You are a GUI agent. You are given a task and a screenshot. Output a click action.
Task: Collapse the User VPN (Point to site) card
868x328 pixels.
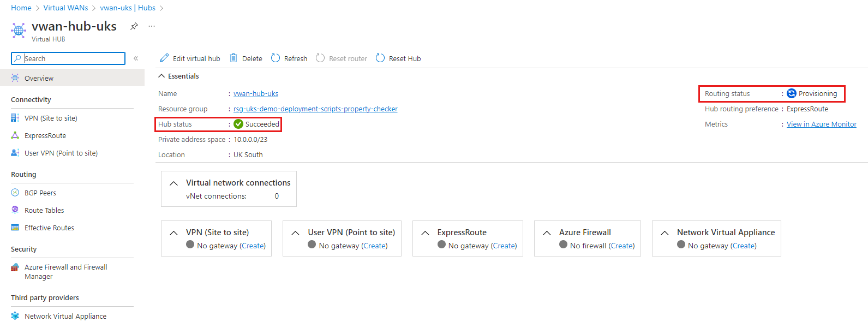[x=295, y=233]
